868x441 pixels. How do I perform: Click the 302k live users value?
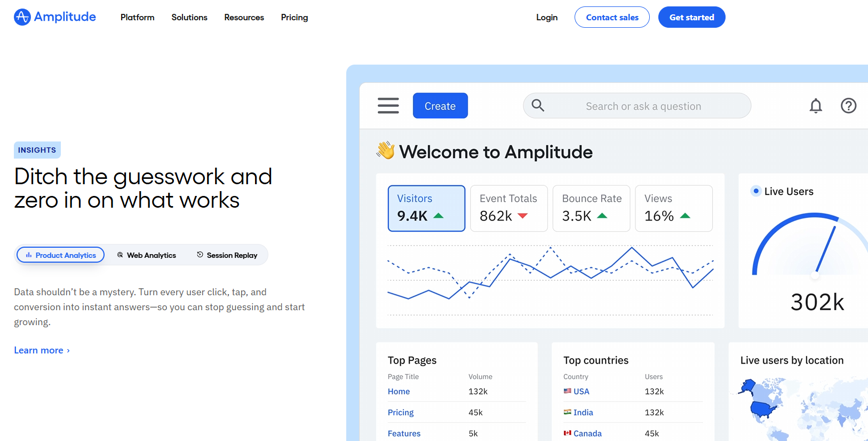tap(817, 302)
